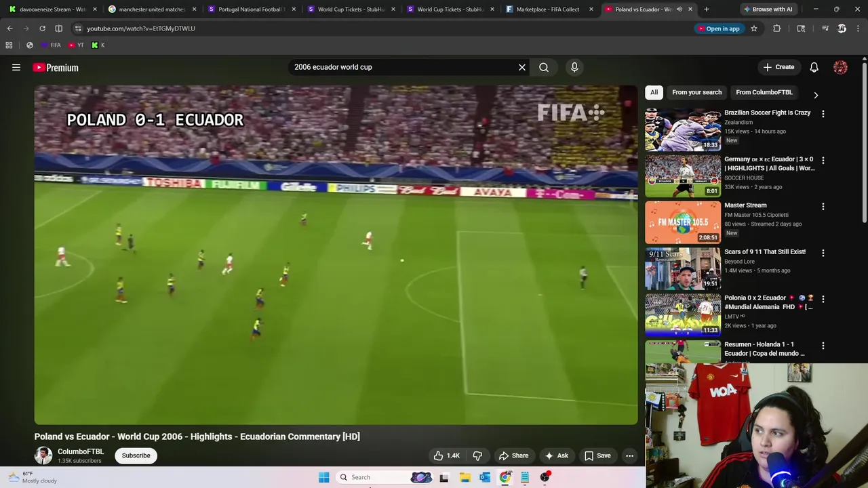Open options for 'Scars of 9 11' video
The width and height of the screenshot is (868, 488).
(x=823, y=253)
